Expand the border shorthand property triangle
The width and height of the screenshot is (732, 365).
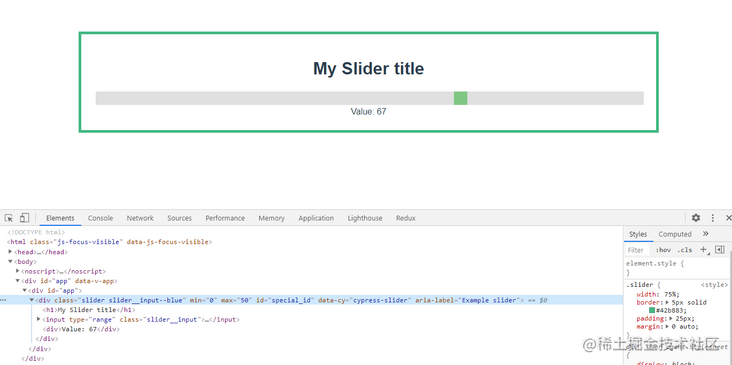point(667,302)
